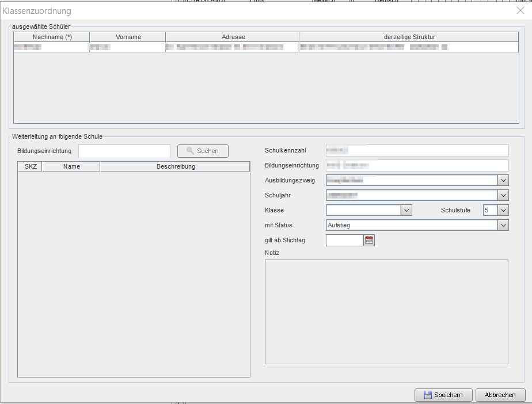Focus the gilt ab Stichtag date field
The height and width of the screenshot is (404, 532).
(344, 240)
